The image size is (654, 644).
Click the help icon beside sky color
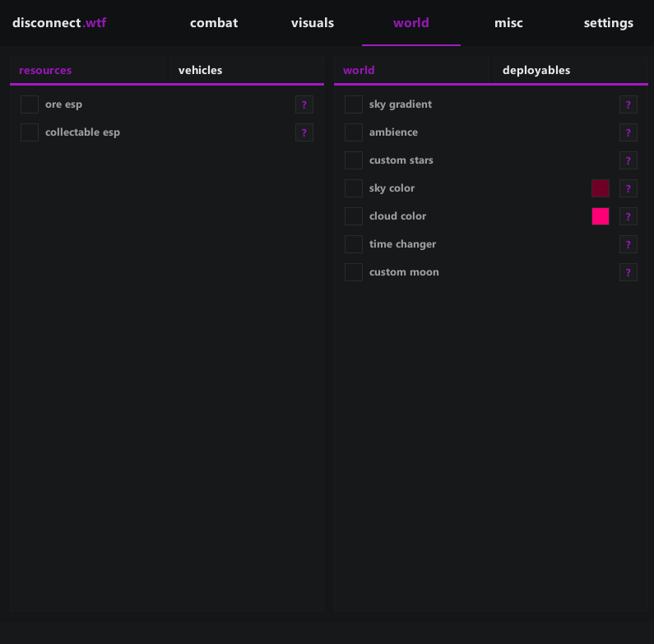[x=628, y=188]
